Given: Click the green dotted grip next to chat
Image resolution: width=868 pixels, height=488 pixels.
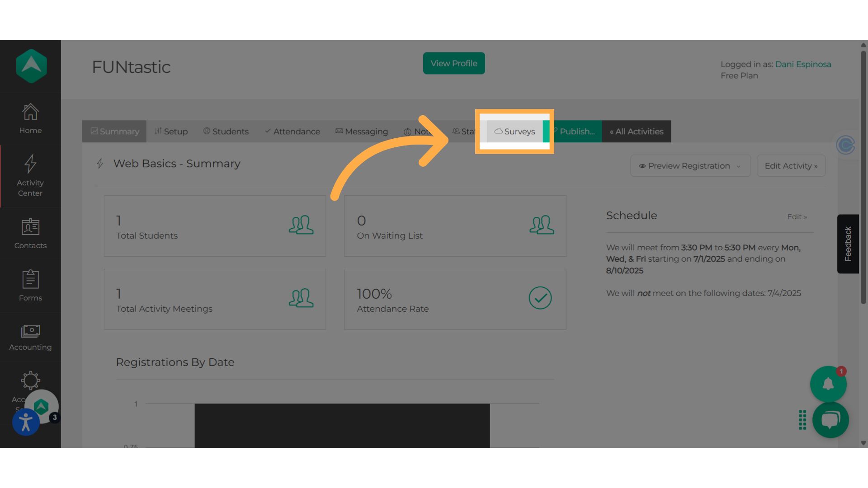Looking at the screenshot, I should pyautogui.click(x=802, y=420).
